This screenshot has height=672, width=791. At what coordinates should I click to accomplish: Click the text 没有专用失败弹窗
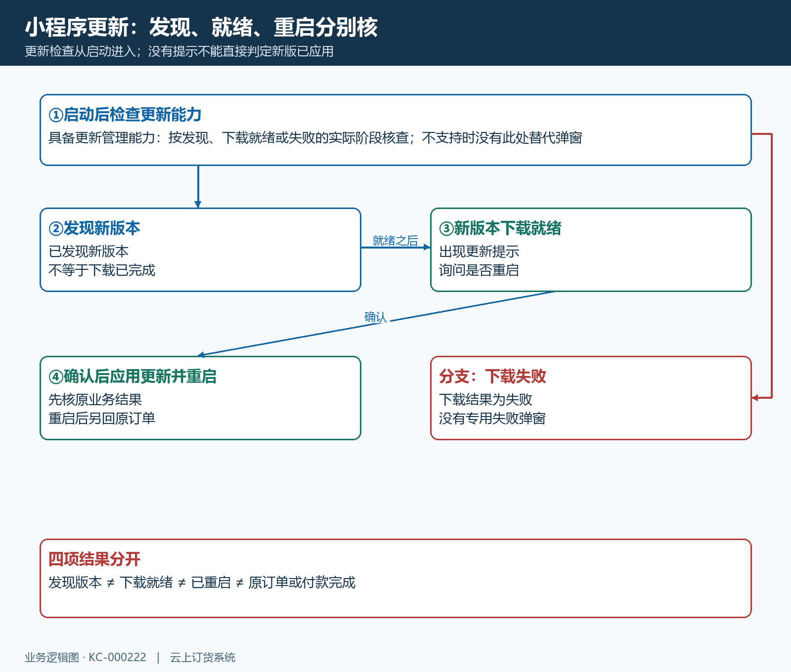(x=492, y=419)
